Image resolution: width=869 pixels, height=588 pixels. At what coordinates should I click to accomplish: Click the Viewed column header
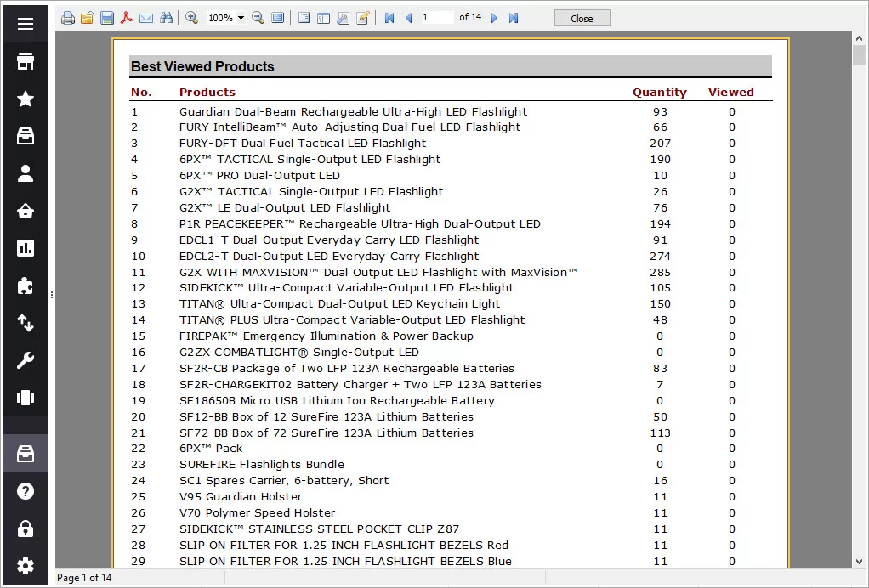pos(731,93)
